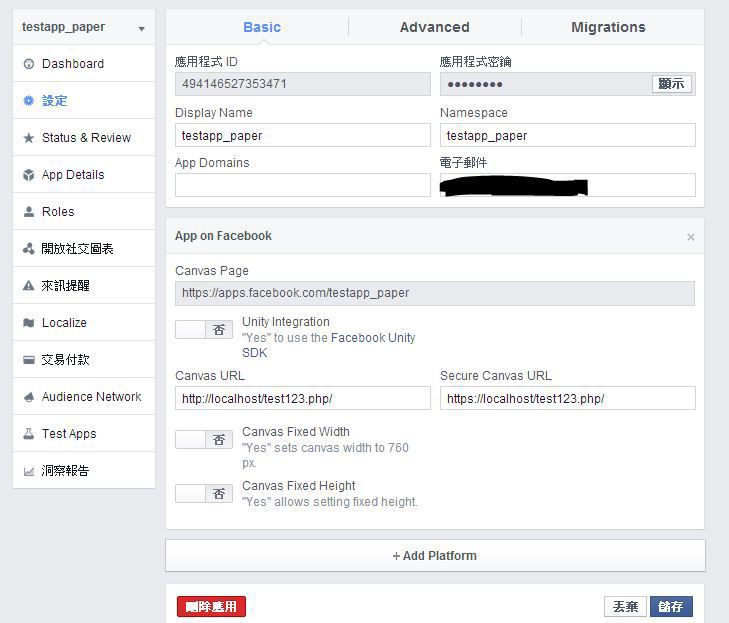Click the Namespace input field

point(568,135)
